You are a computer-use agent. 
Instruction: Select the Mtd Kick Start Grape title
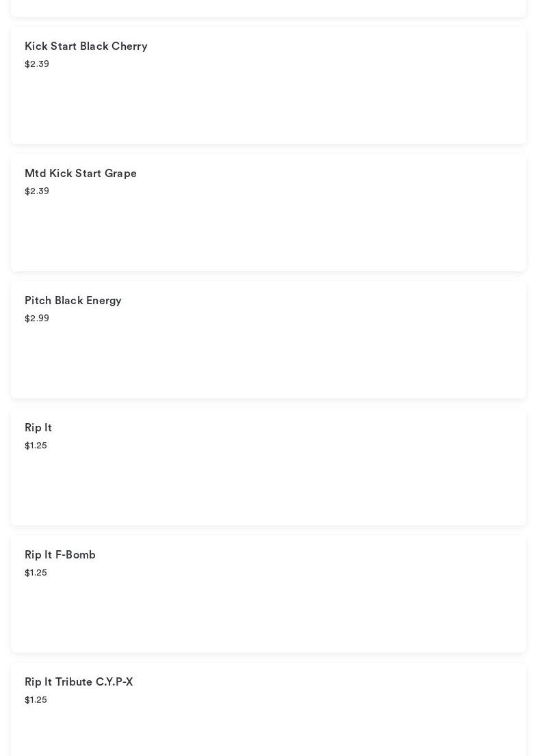[x=81, y=174]
